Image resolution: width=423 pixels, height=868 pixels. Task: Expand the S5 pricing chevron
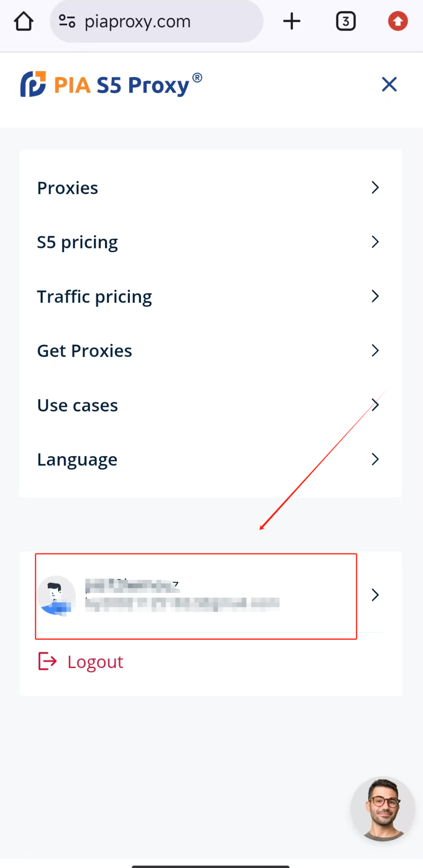tap(375, 242)
